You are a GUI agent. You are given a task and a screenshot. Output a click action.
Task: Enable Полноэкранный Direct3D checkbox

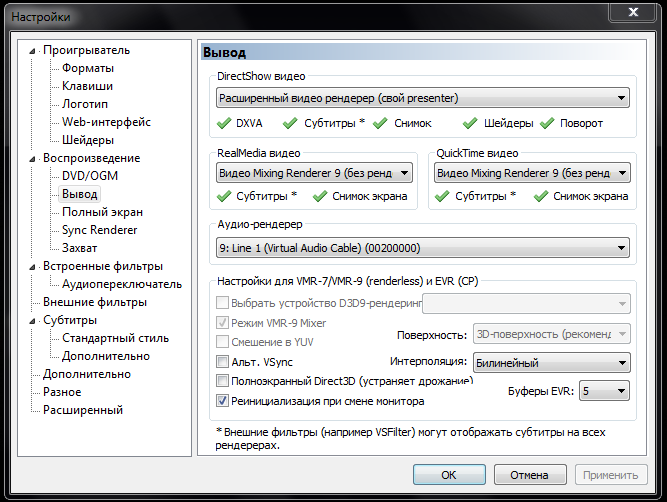[x=222, y=380]
